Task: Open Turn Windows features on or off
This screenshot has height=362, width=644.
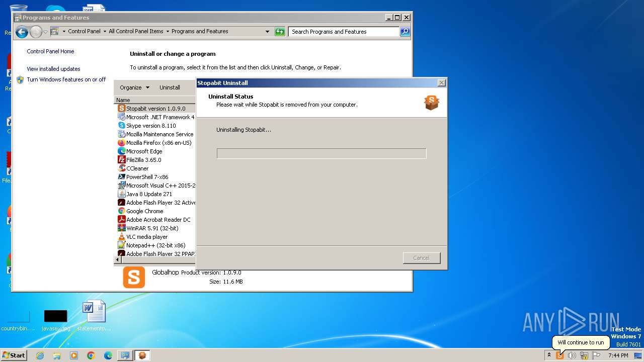Action: 66,79
